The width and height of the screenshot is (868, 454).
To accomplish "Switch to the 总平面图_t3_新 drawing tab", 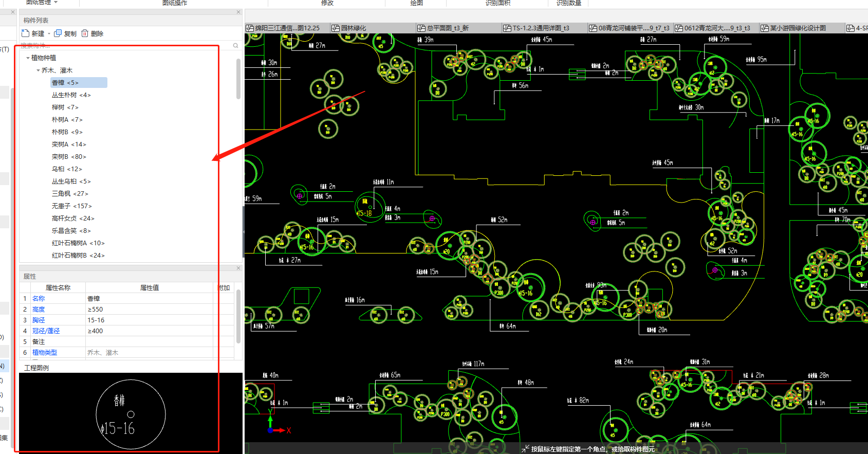I will coord(447,28).
